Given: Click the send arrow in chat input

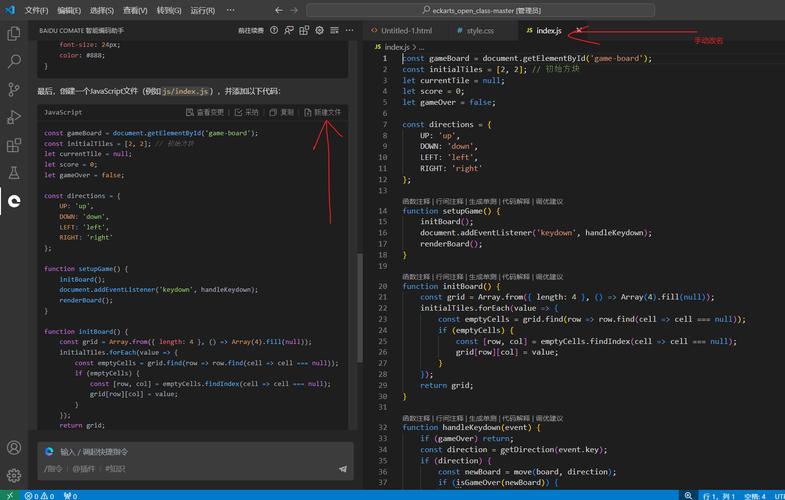Looking at the screenshot, I should (342, 469).
